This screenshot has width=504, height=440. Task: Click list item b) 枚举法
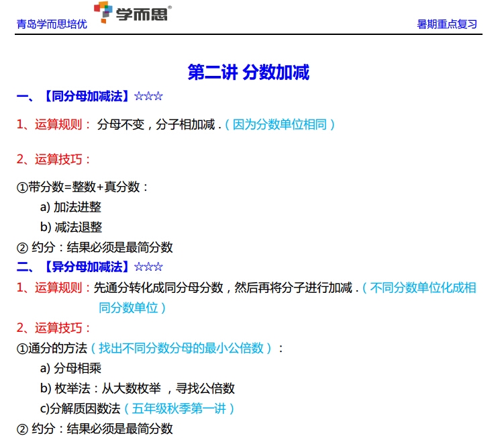[137, 388]
